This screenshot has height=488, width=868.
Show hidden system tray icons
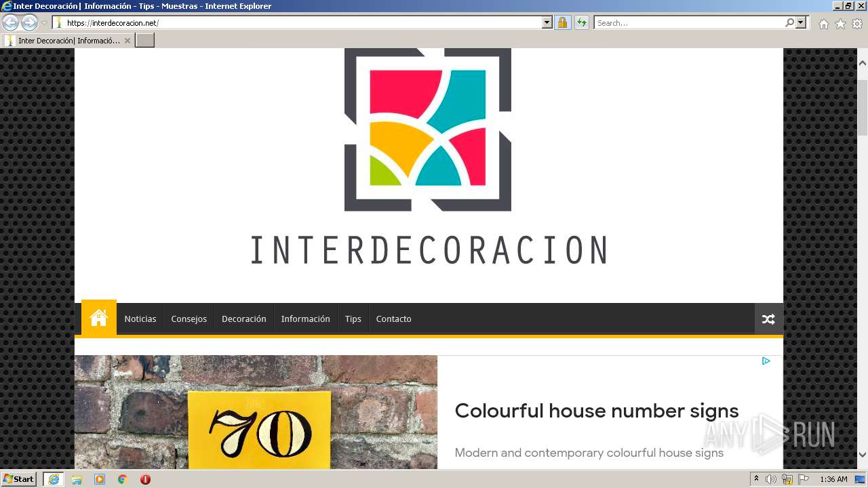[x=756, y=479]
